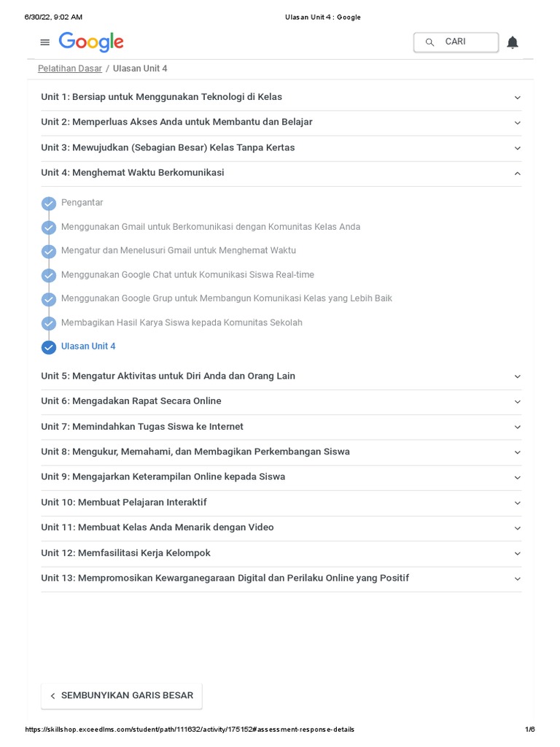Open the Pelatihan Dasar breadcrumb link
Image resolution: width=560 pixels, height=747 pixels.
tap(70, 69)
